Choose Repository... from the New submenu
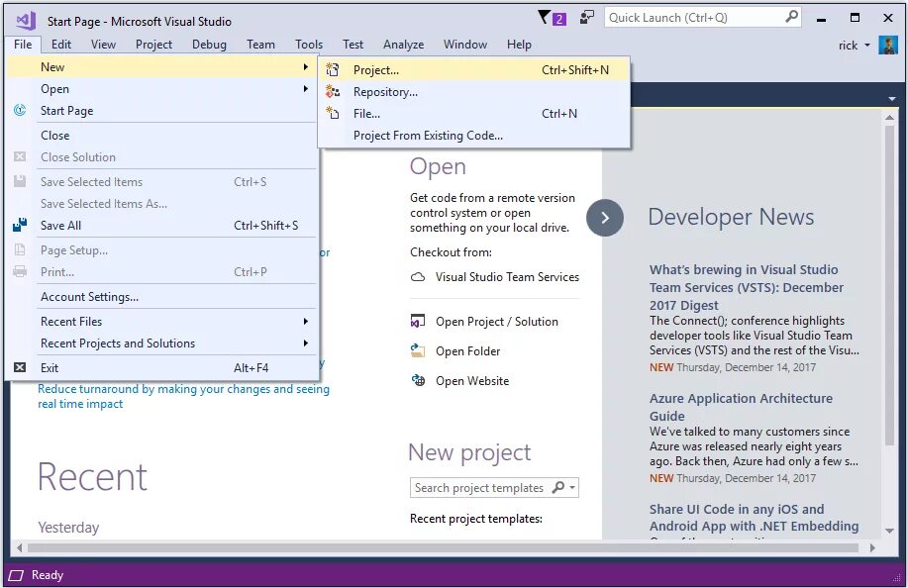Screen dimensions: 908x588 [x=473, y=91]
